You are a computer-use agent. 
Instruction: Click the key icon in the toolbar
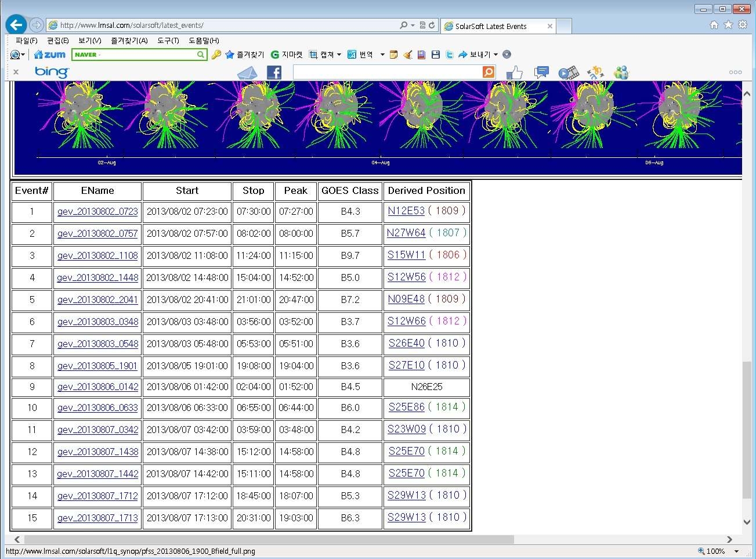216,55
